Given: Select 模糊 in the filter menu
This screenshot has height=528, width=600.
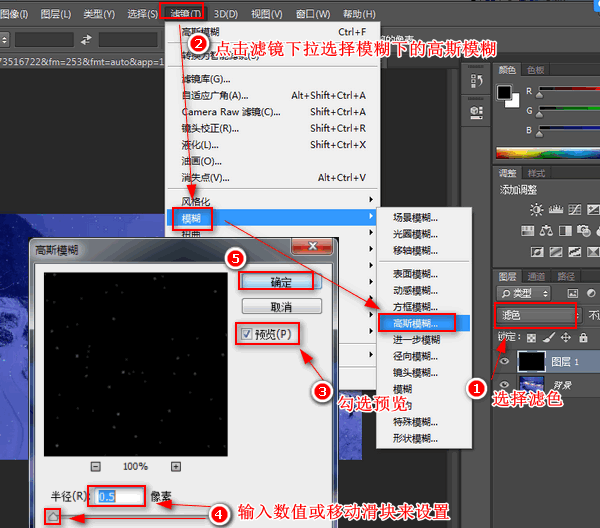Looking at the screenshot, I should (272, 218).
